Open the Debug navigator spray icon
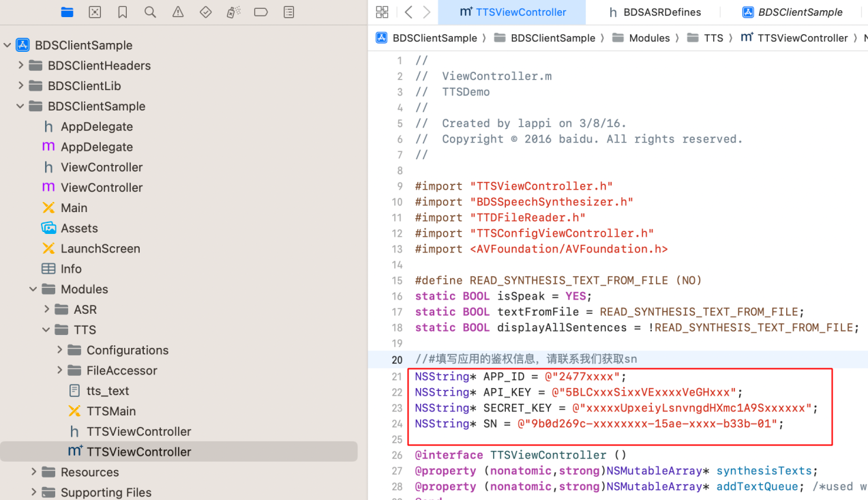This screenshot has width=868, height=500. coord(233,12)
